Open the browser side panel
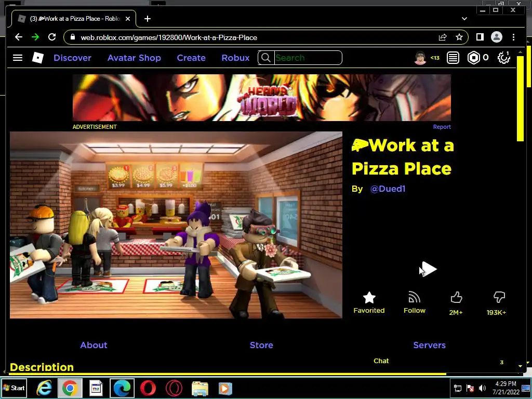 pos(480,37)
